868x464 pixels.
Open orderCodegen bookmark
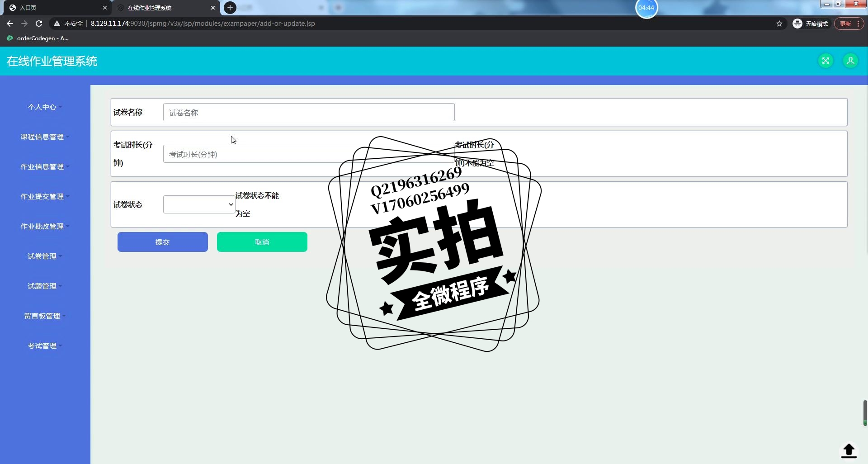pos(38,38)
